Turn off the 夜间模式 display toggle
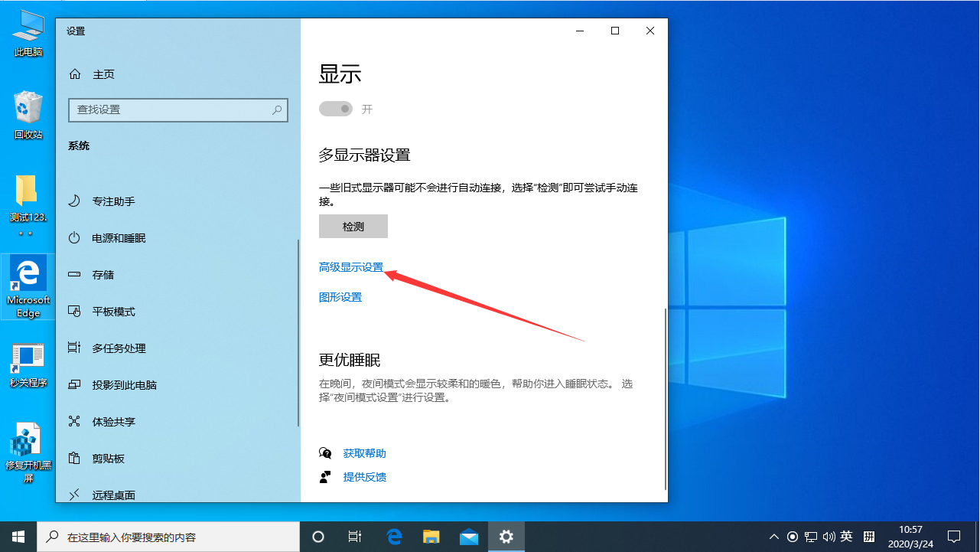The width and height of the screenshot is (980, 552). pyautogui.click(x=335, y=109)
